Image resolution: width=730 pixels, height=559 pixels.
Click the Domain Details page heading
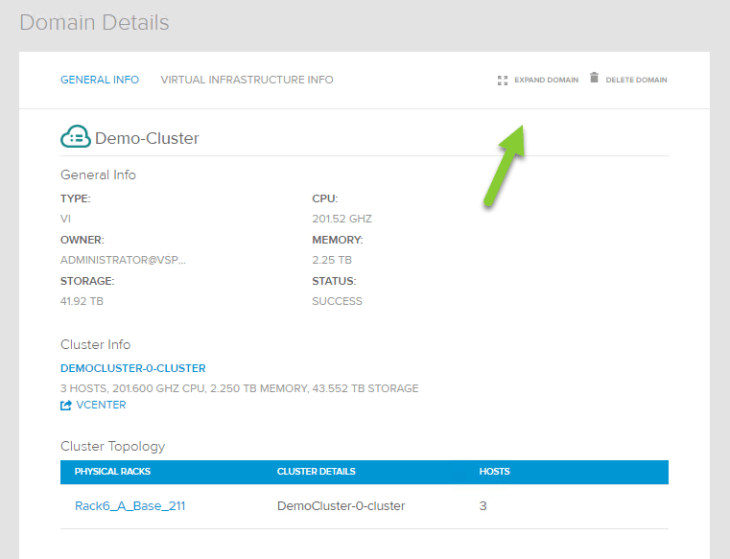95,22
